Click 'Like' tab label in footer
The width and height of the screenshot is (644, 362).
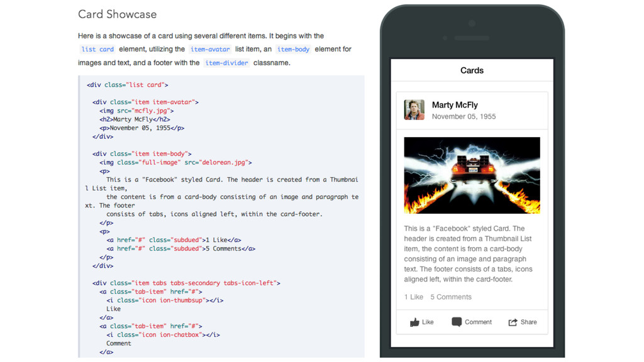coord(428,322)
